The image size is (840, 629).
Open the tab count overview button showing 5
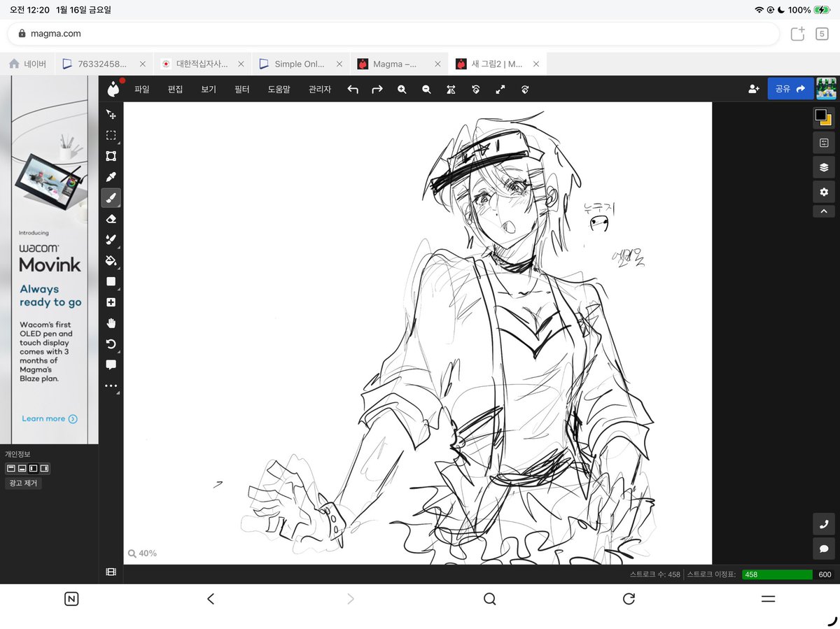822,34
